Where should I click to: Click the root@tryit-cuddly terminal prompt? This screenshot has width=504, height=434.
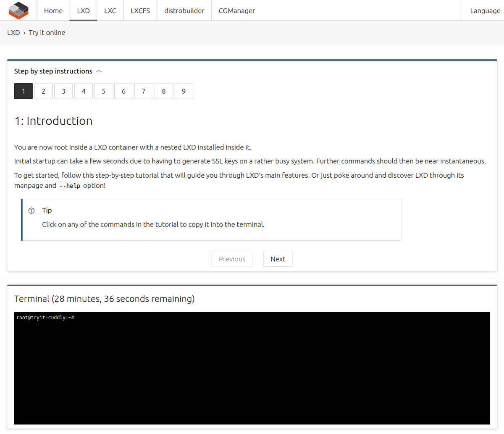pos(45,318)
